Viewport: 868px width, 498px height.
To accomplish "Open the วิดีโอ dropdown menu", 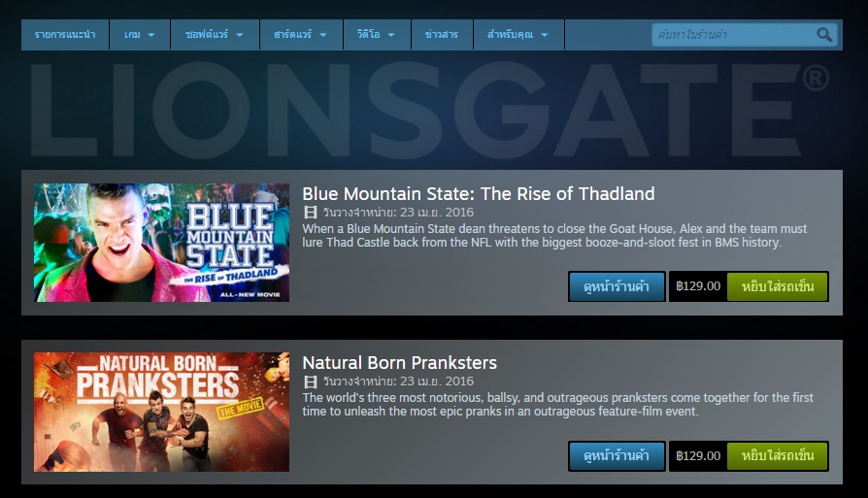I will coord(377,35).
